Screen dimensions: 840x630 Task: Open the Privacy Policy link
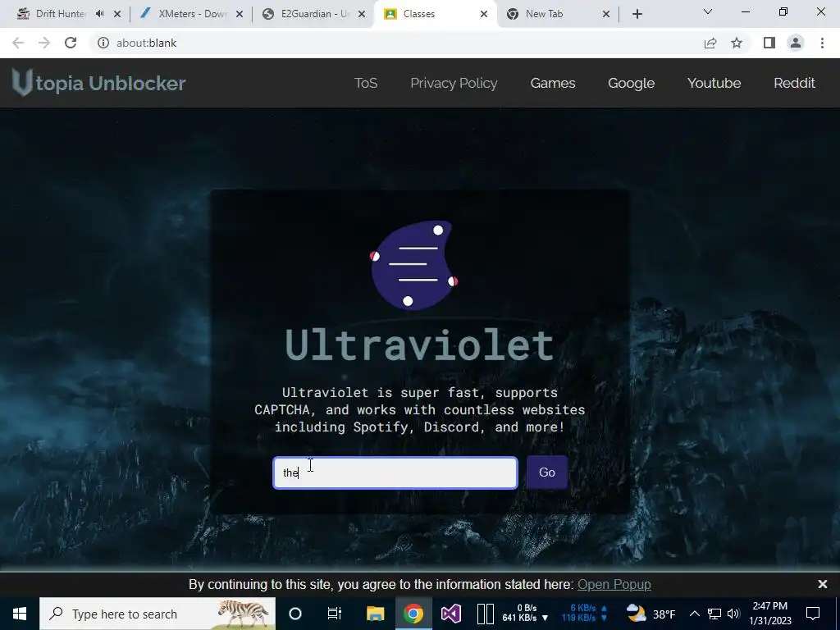454,83
